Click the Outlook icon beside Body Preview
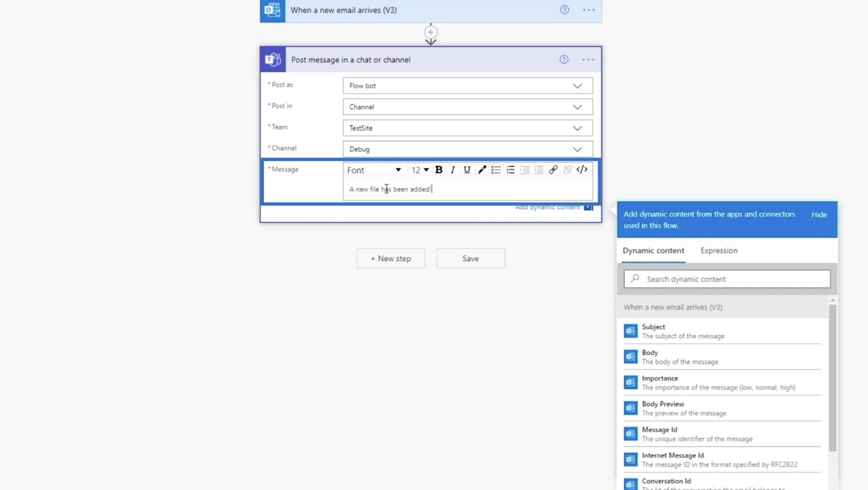This screenshot has height=490, width=868. point(630,408)
